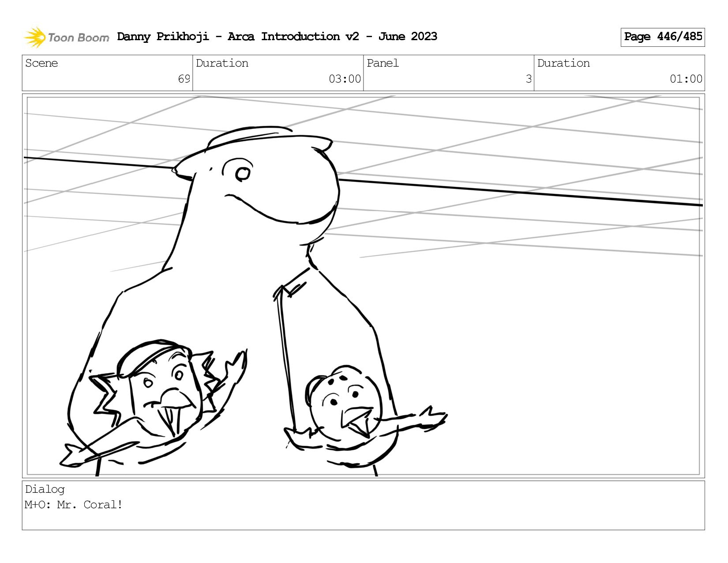
Task: Click the Scene label
Action: (41, 63)
